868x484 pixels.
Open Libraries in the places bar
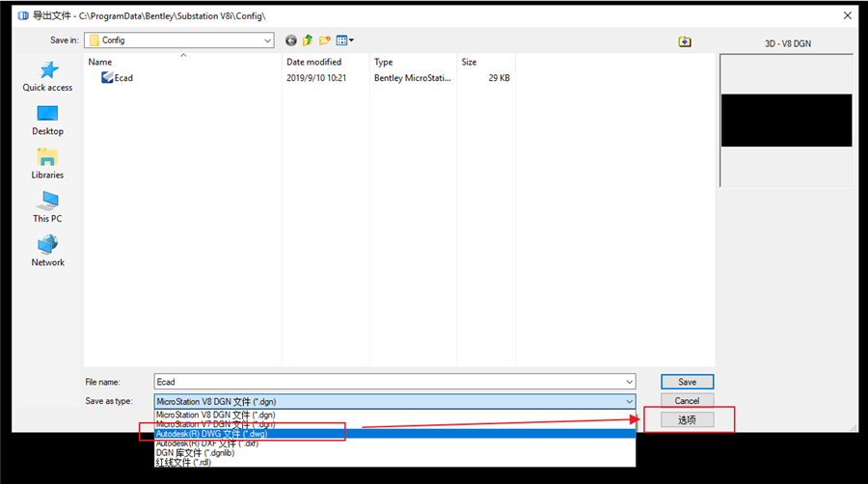coord(47,164)
